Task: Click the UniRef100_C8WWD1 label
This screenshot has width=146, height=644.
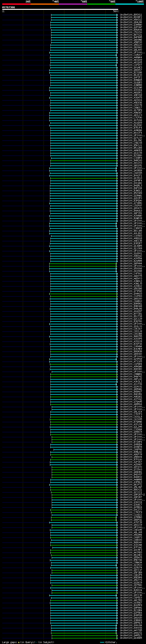Action: click(x=131, y=374)
